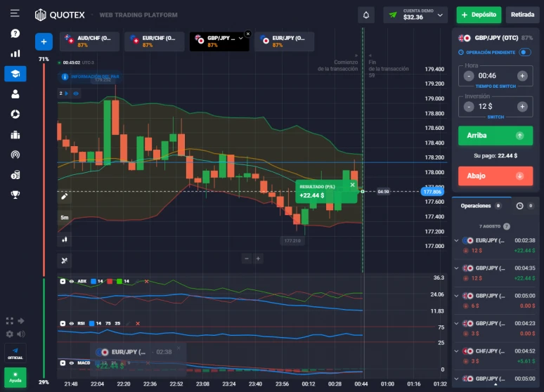Collapse the MACD indicator panel

(x=63, y=363)
